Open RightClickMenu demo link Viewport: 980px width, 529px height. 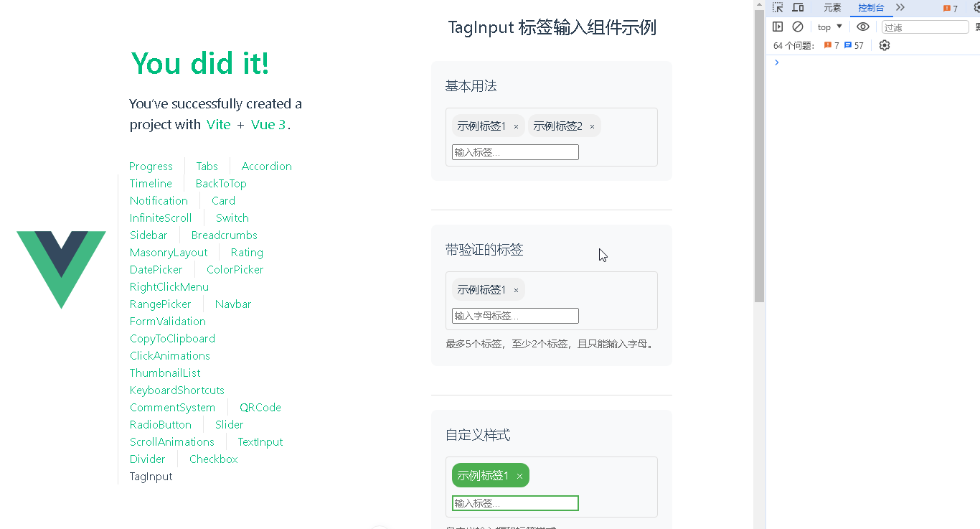click(169, 286)
